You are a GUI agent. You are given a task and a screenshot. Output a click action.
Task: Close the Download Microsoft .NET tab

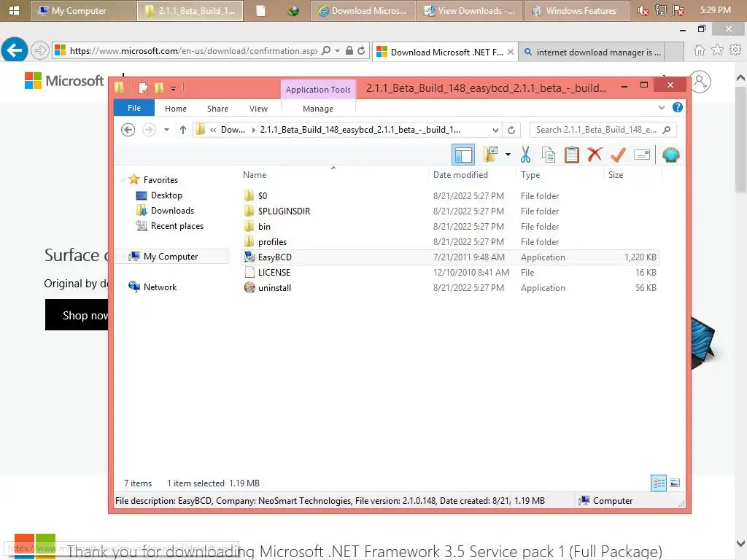pyautogui.click(x=510, y=52)
